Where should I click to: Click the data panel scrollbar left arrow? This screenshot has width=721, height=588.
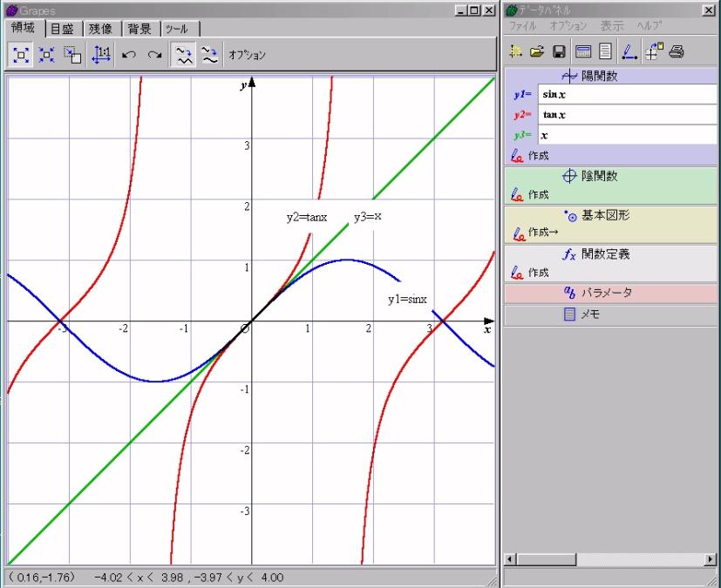pos(510,559)
